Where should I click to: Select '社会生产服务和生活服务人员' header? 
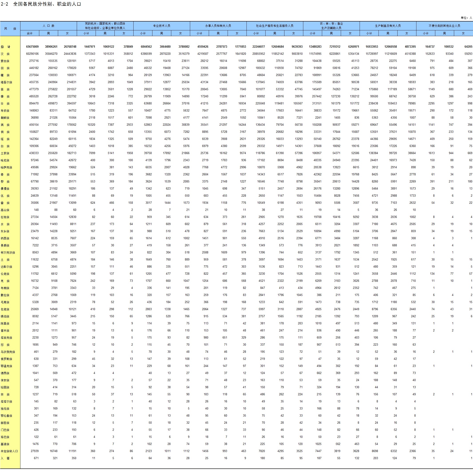click(x=275, y=26)
